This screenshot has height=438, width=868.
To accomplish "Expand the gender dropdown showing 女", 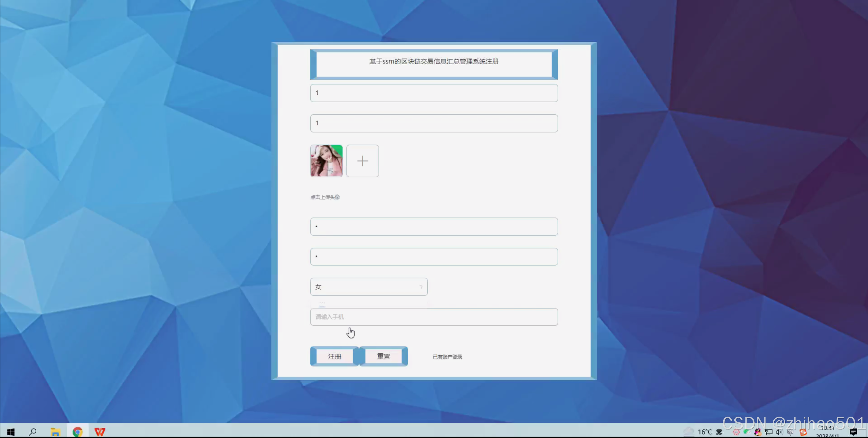I will (368, 287).
